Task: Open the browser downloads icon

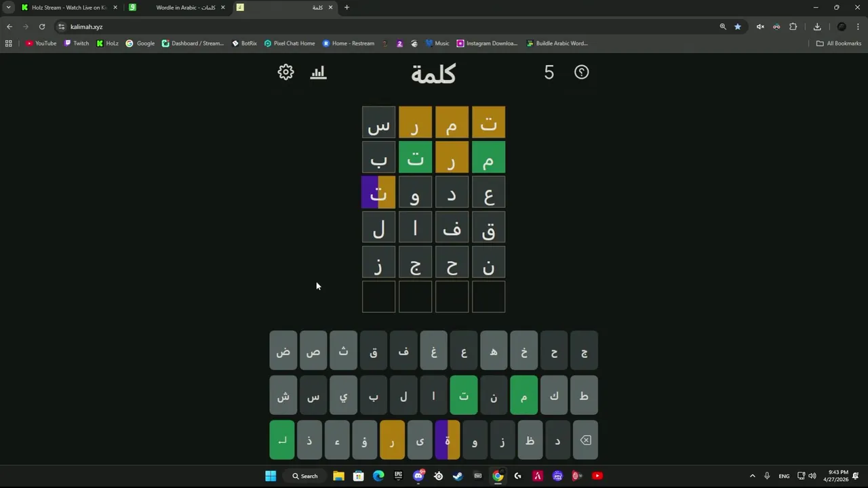Action: click(x=817, y=26)
